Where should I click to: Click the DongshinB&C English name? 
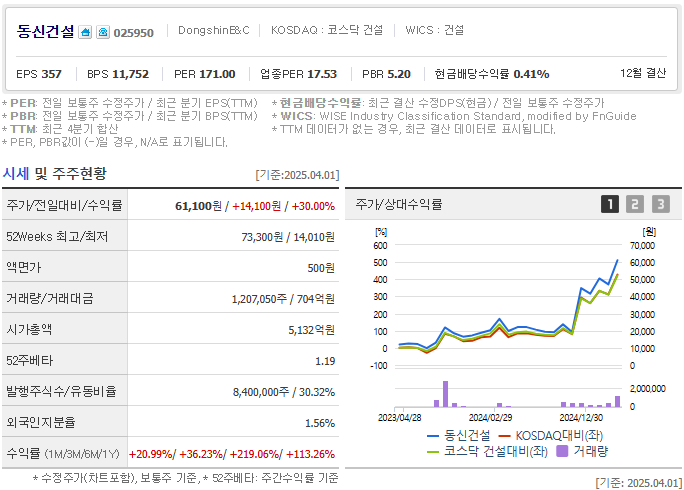[x=214, y=30]
